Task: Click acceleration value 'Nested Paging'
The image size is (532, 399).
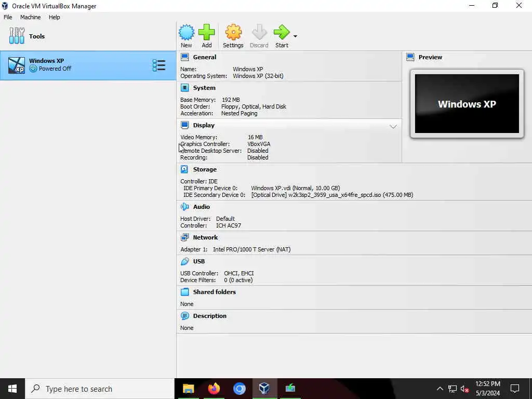Action: 239,113
